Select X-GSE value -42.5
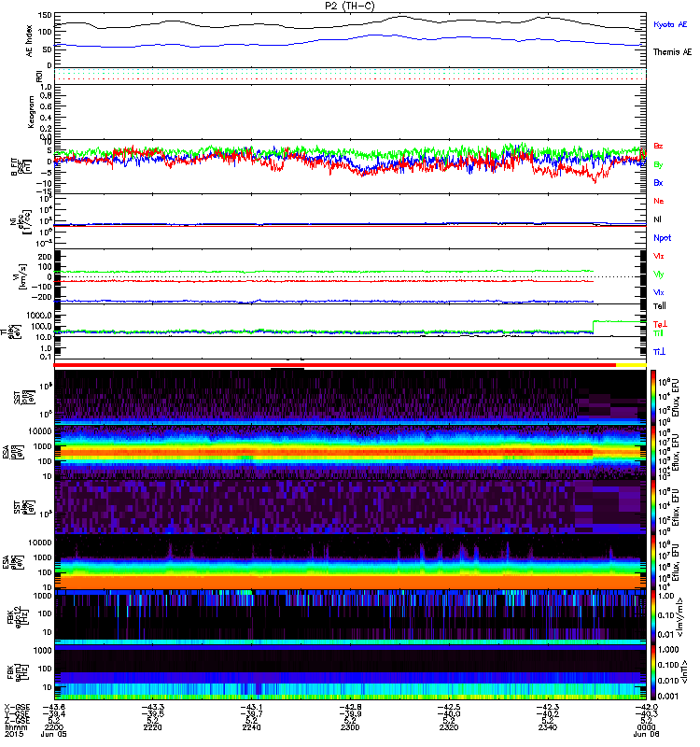700x747 pixels. pyautogui.click(x=449, y=707)
